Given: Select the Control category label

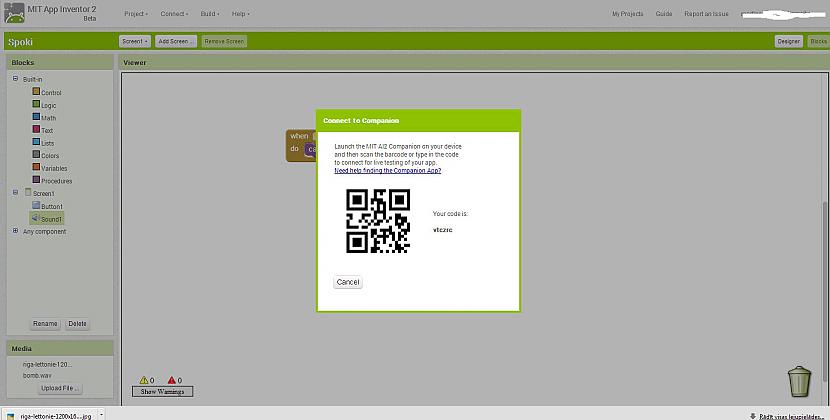Looking at the screenshot, I should [x=51, y=93].
